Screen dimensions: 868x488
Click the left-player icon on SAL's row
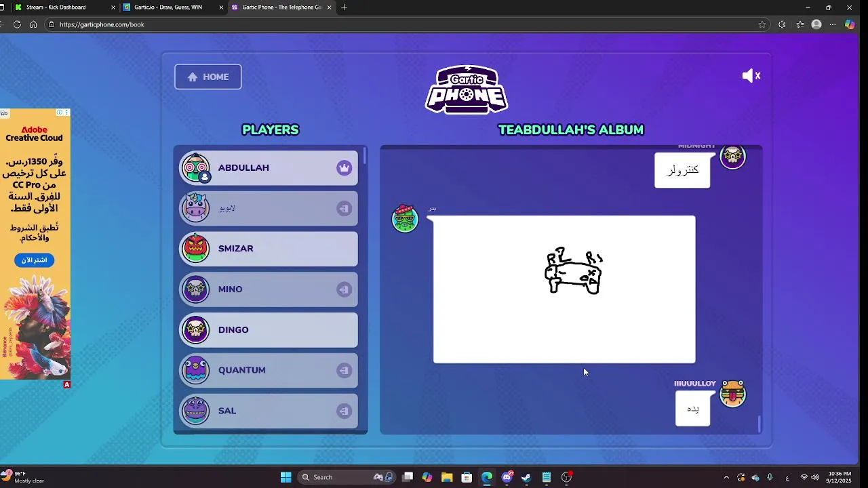344,411
